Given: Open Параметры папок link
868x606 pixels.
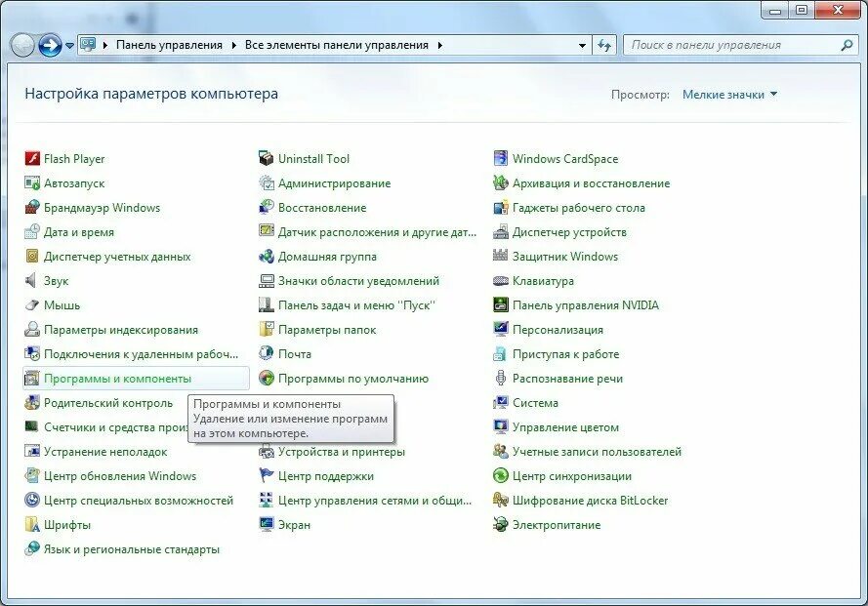Looking at the screenshot, I should (x=327, y=330).
